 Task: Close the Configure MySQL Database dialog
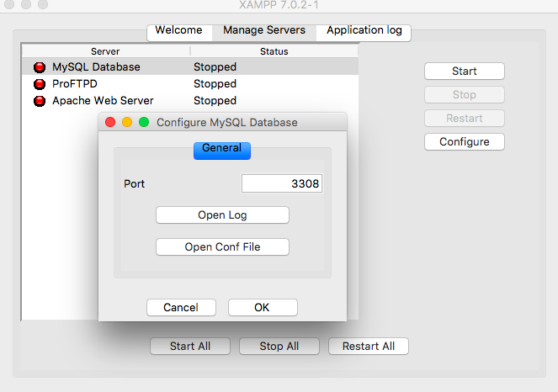110,122
